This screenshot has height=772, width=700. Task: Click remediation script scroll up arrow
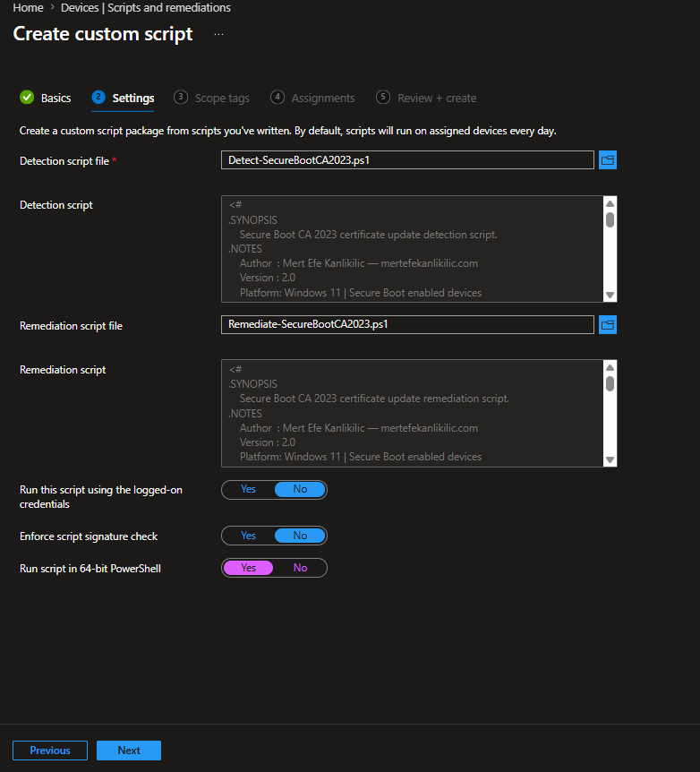click(610, 368)
